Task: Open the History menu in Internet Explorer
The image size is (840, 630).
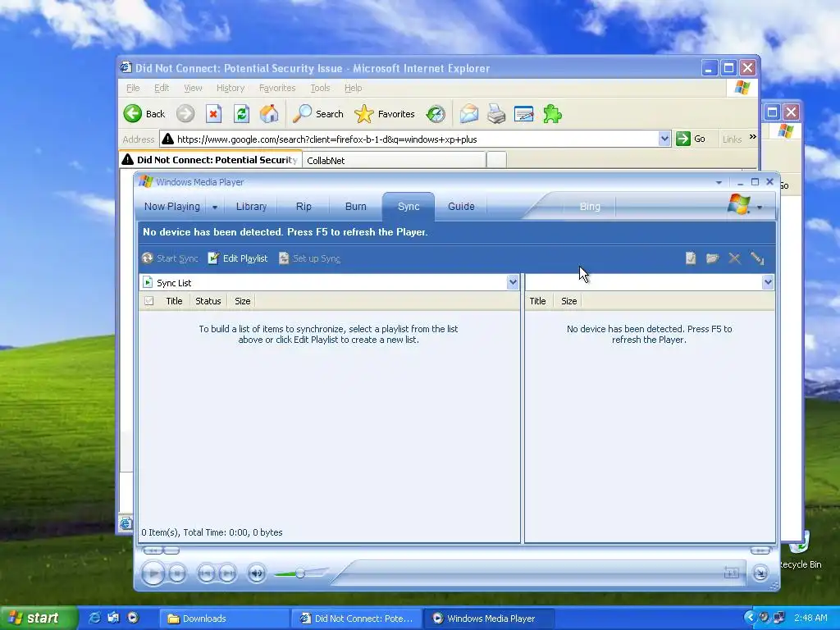Action: [x=231, y=88]
